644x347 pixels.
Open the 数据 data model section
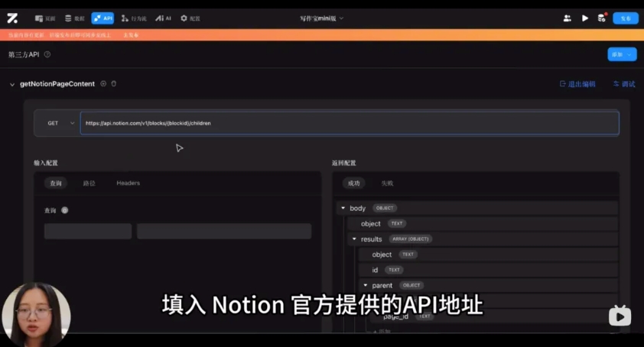(x=75, y=18)
